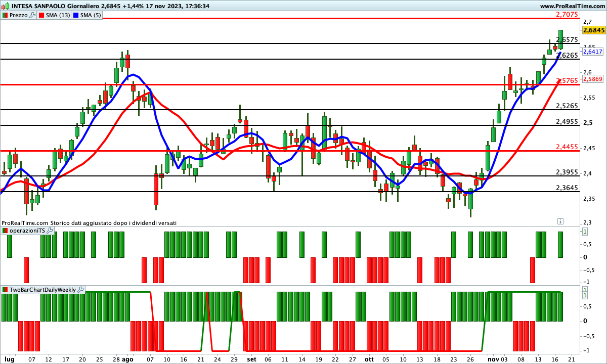Click the operazioniTS indicator color swatch

pos(5,231)
